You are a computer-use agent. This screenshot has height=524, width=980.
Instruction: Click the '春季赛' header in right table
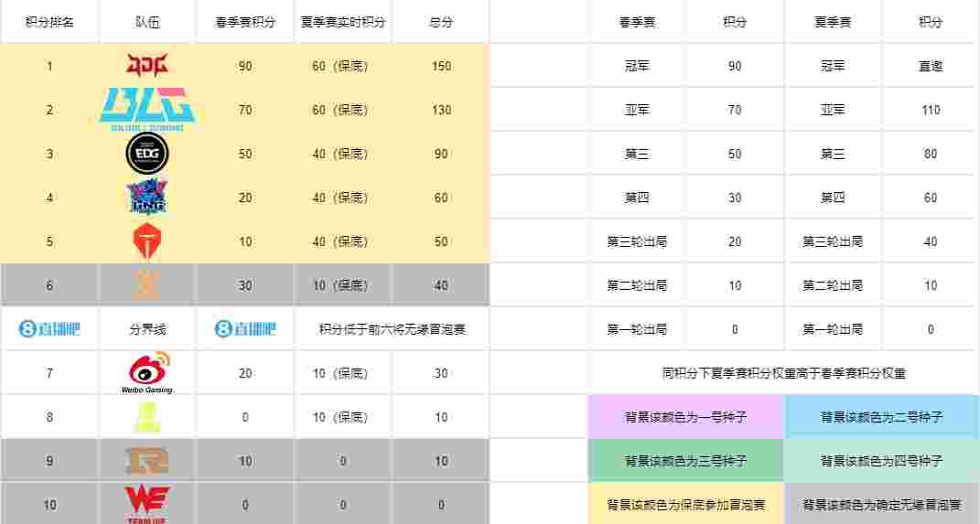tap(637, 22)
